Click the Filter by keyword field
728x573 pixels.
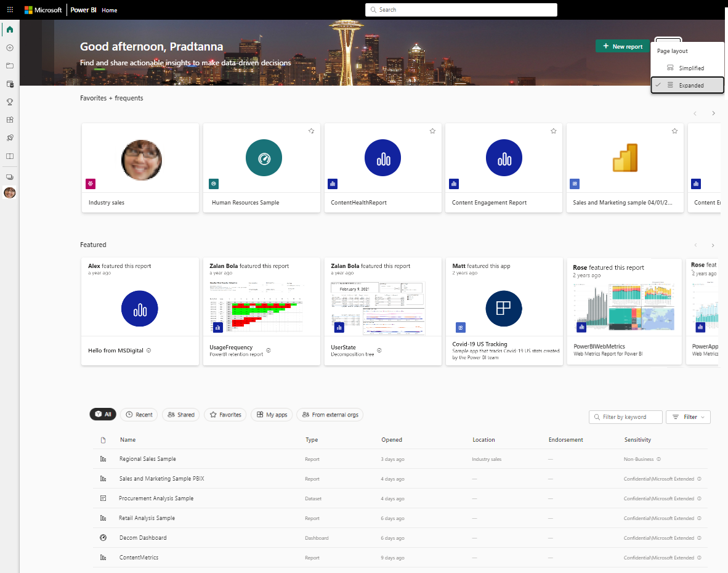[625, 417]
